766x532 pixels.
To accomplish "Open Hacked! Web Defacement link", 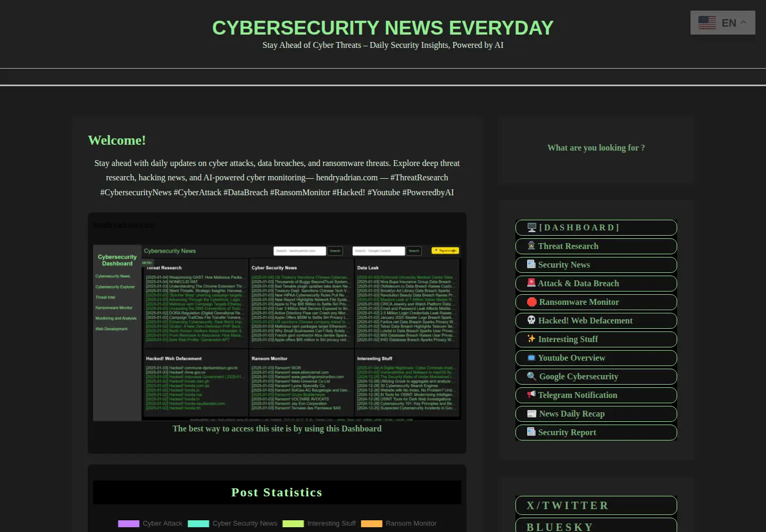I will click(596, 321).
